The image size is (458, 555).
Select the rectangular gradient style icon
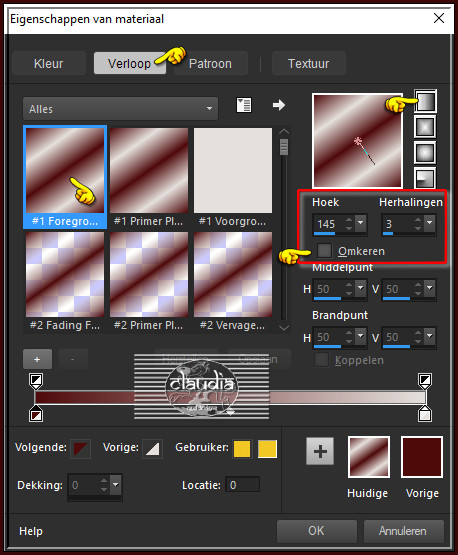point(425,127)
